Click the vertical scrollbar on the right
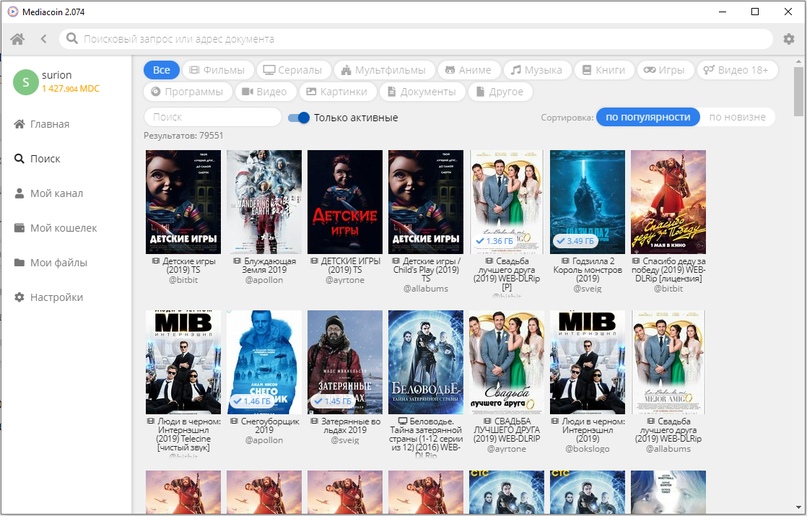 [798, 90]
